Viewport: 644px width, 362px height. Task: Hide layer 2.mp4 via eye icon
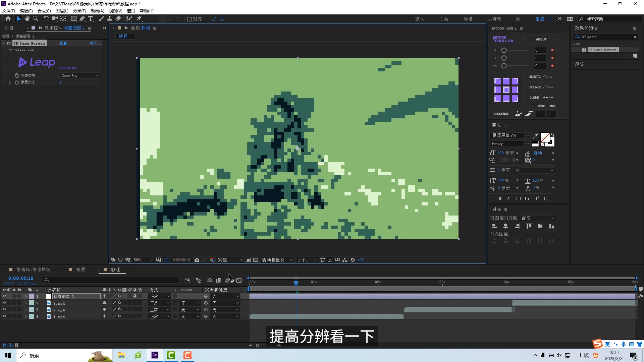click(4, 310)
